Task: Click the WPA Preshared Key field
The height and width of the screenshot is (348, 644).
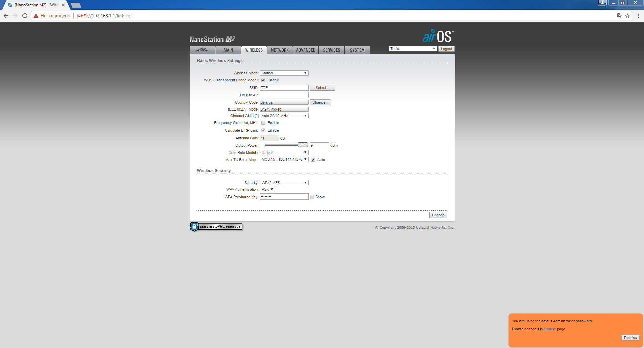Action: (284, 197)
